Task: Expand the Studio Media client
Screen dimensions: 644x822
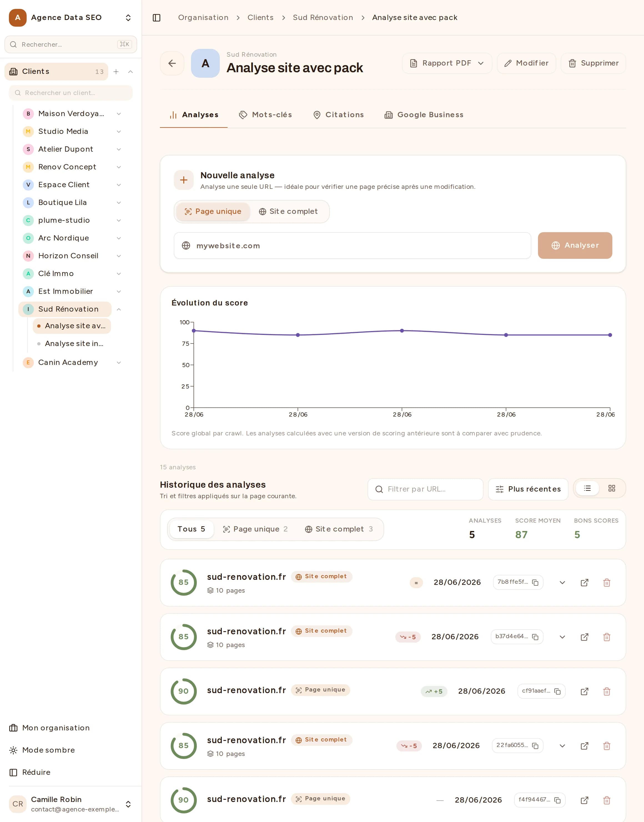Action: click(119, 132)
